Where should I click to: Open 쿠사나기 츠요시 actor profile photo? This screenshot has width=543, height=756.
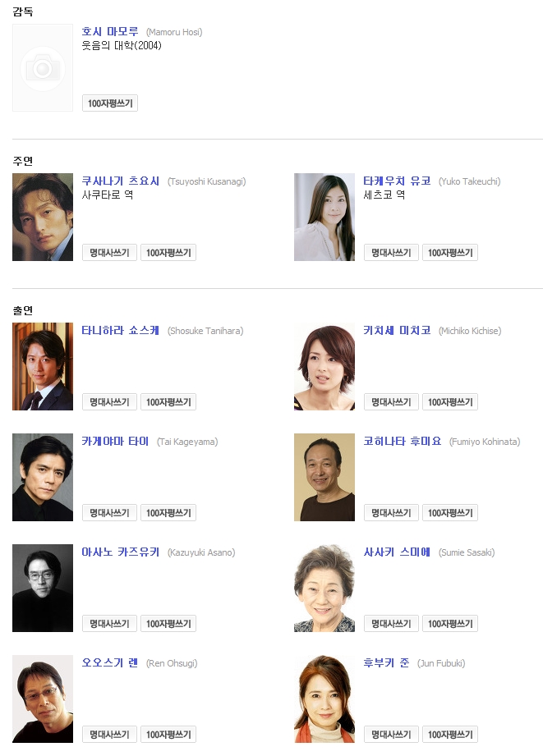[x=43, y=217]
